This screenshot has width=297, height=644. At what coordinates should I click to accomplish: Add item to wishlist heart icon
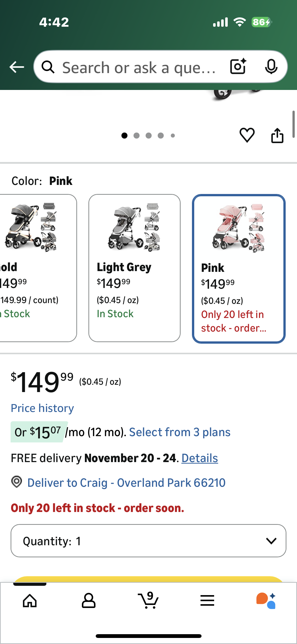pyautogui.click(x=247, y=135)
